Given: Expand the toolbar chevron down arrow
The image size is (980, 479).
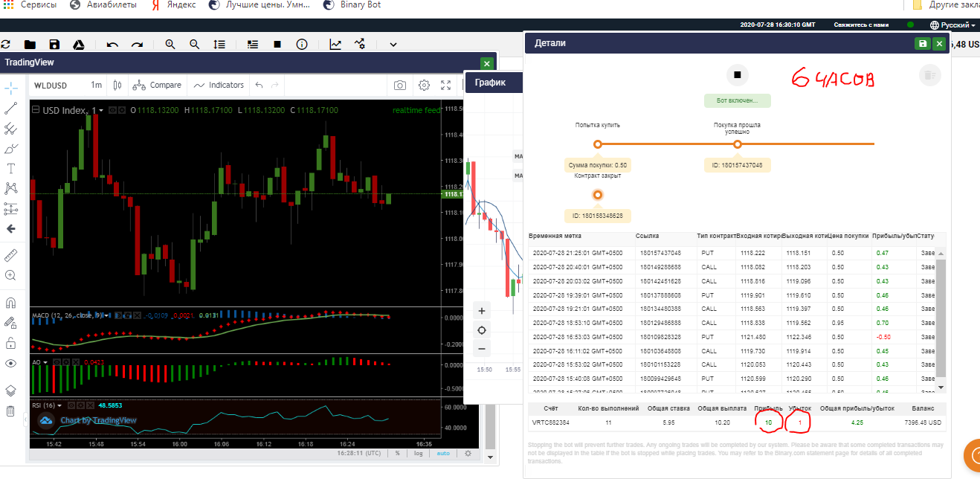Looking at the screenshot, I should click(393, 45).
